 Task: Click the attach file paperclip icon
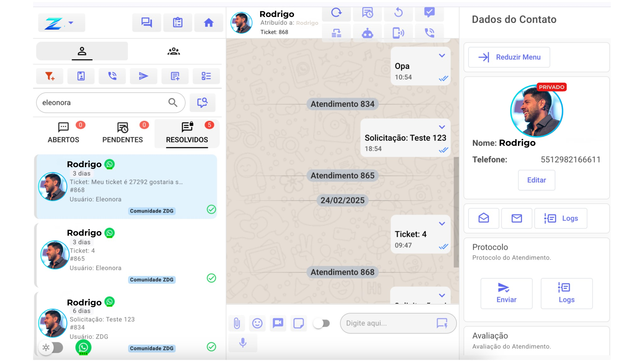237,323
